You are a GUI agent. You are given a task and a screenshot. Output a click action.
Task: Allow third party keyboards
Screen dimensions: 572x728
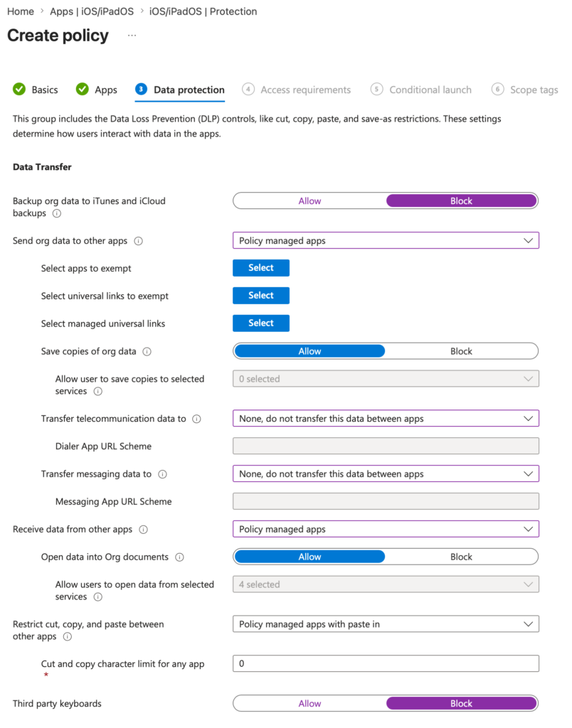(x=309, y=703)
